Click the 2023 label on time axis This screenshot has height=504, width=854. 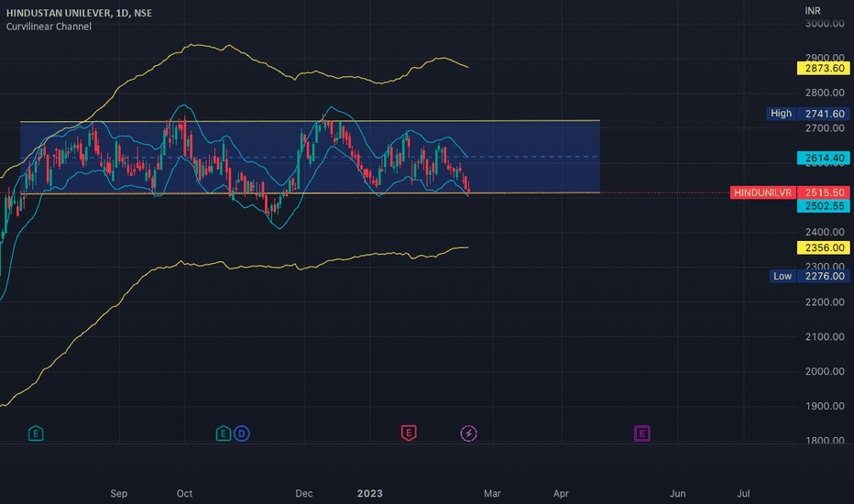coord(370,493)
